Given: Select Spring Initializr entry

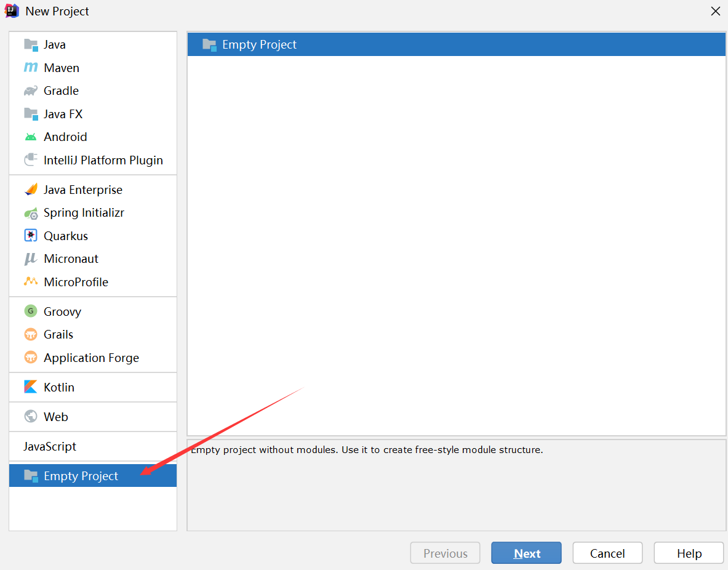Looking at the screenshot, I should (x=93, y=213).
